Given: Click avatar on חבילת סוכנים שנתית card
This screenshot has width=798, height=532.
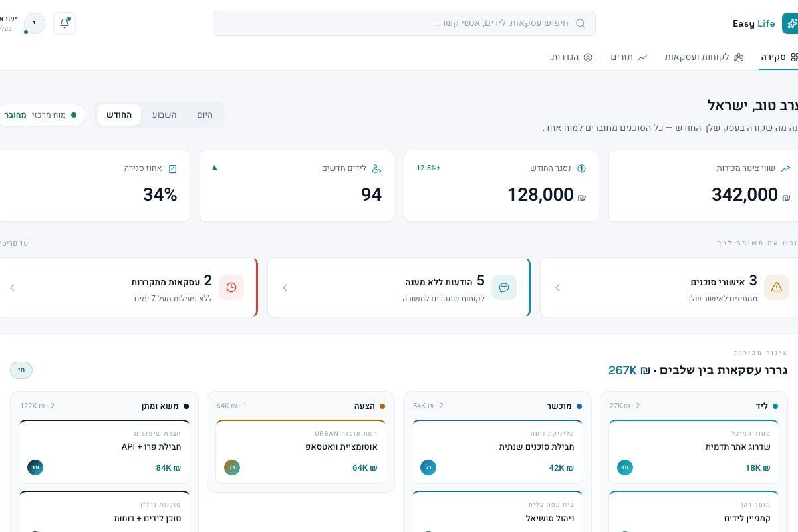Looking at the screenshot, I should pos(428,467).
